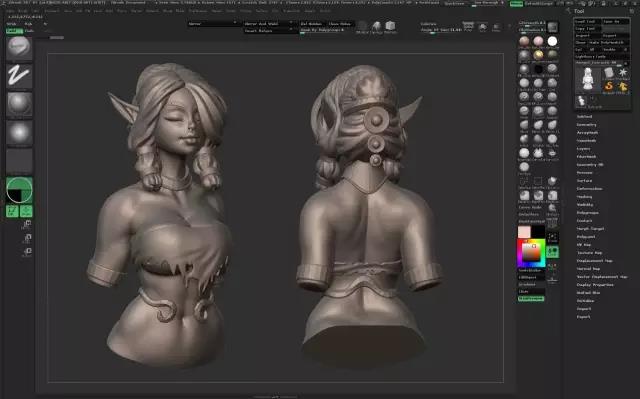This screenshot has height=399, width=640.
Task: Open the Mirror And Weld dropdown
Action: (269, 24)
